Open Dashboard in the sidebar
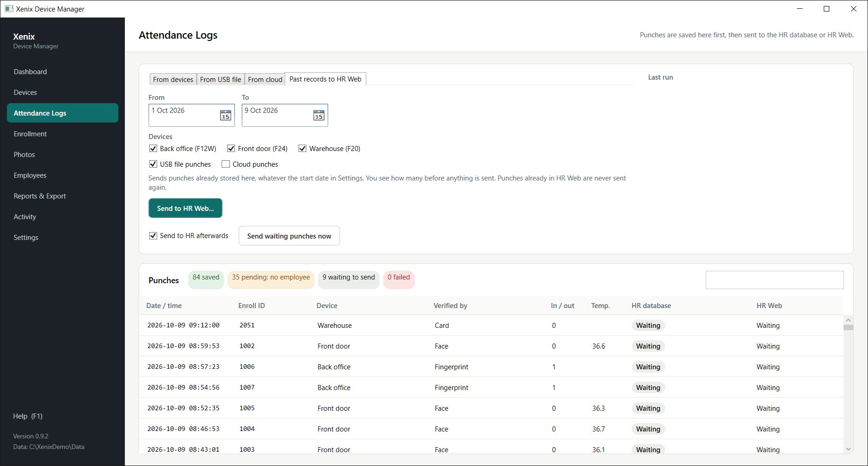 point(63,72)
